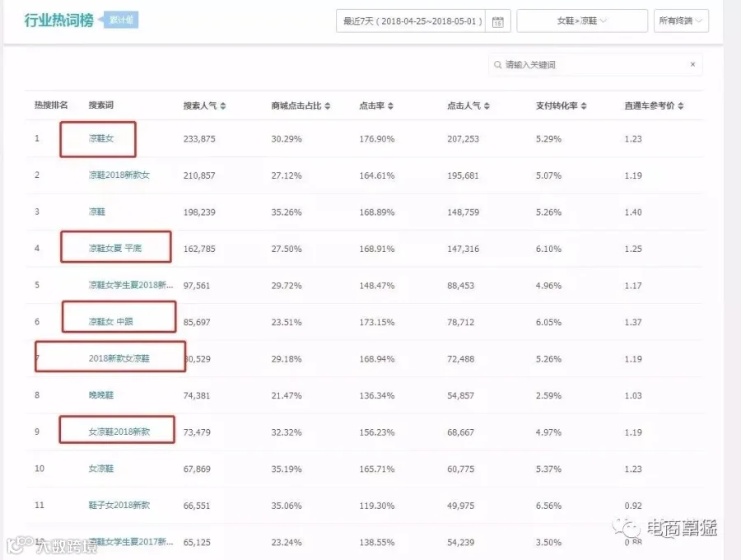This screenshot has height=560, width=741.
Task: Open the 凉鞋女 search term link
Action: [x=101, y=138]
